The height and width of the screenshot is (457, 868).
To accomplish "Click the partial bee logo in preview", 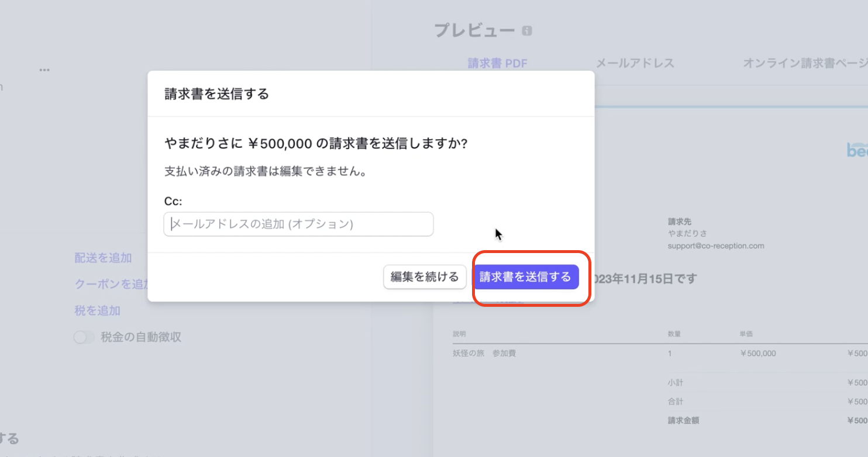I will coord(857,150).
